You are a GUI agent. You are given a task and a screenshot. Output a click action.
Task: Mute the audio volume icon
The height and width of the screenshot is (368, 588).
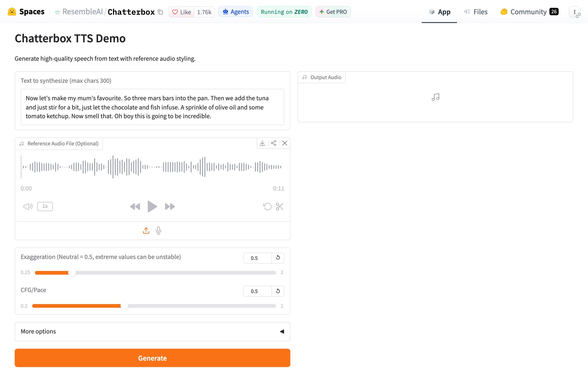[28, 207]
